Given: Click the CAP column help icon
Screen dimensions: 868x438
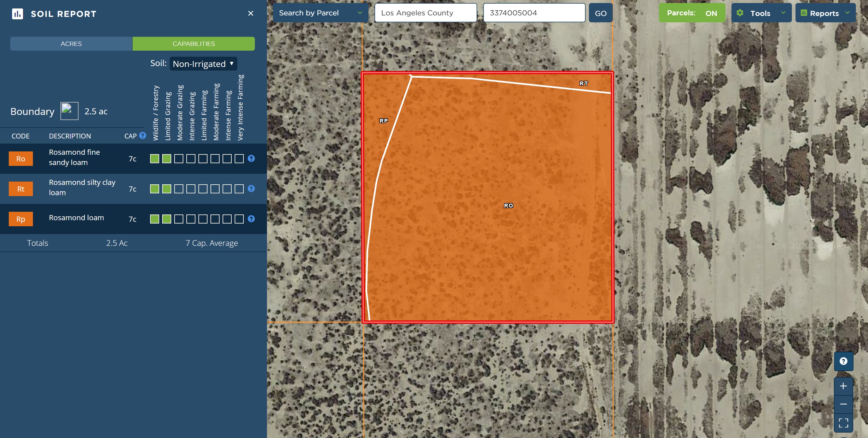Looking at the screenshot, I should pyautogui.click(x=143, y=136).
